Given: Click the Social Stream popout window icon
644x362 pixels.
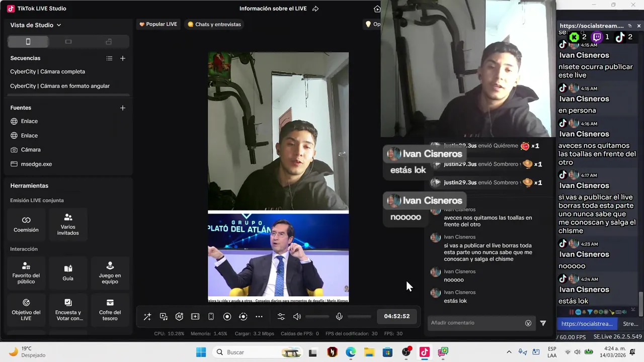Looking at the screenshot, I should click(629, 26).
